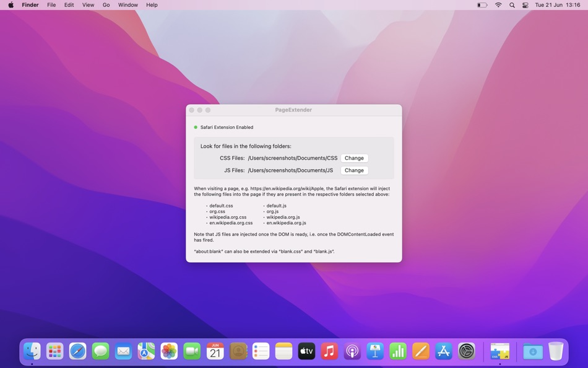Launch Maps from the Dock

coord(146,351)
